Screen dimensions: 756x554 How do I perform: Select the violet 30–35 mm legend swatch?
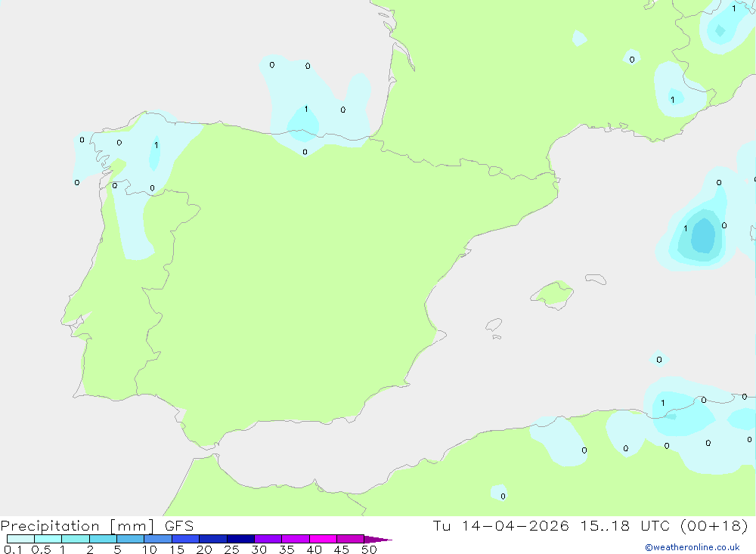pos(268,539)
